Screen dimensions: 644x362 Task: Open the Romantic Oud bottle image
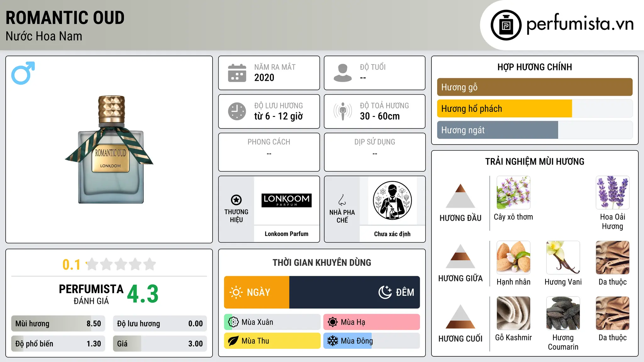pyautogui.click(x=109, y=150)
